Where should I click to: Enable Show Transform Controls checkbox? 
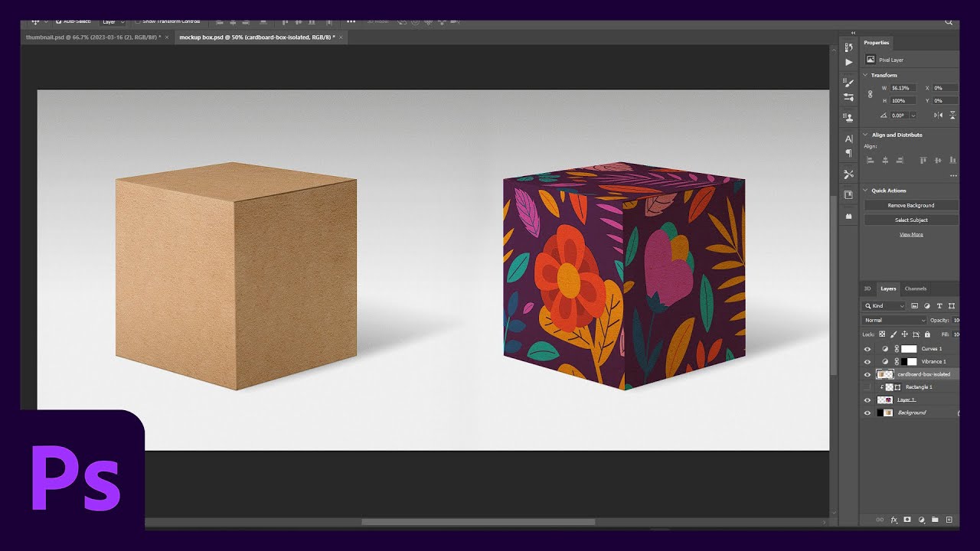point(137,21)
